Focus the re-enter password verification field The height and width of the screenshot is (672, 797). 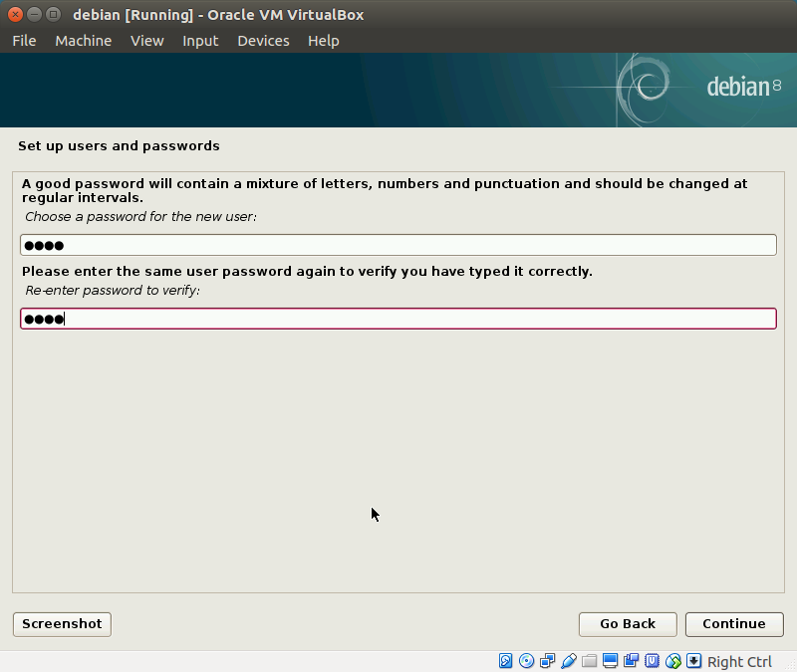[398, 319]
